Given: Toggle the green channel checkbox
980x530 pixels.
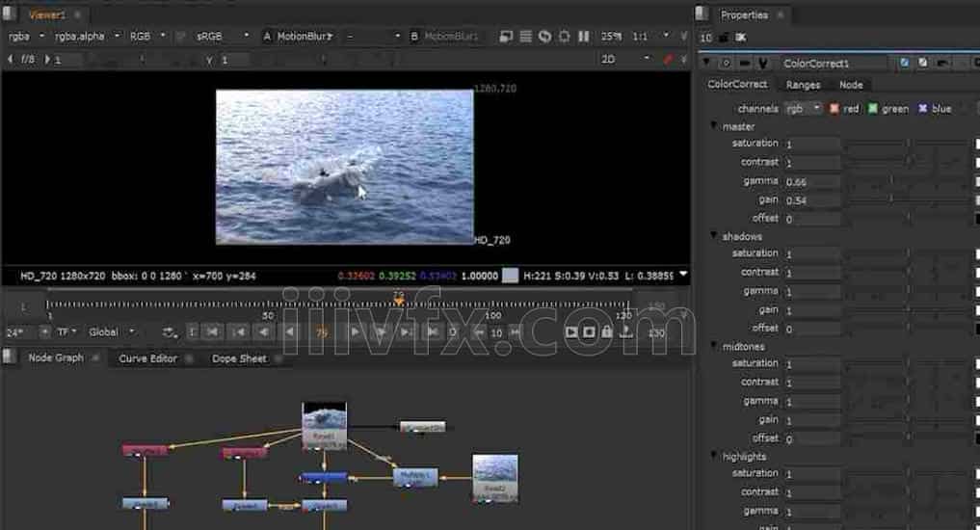Looking at the screenshot, I should click(x=873, y=109).
